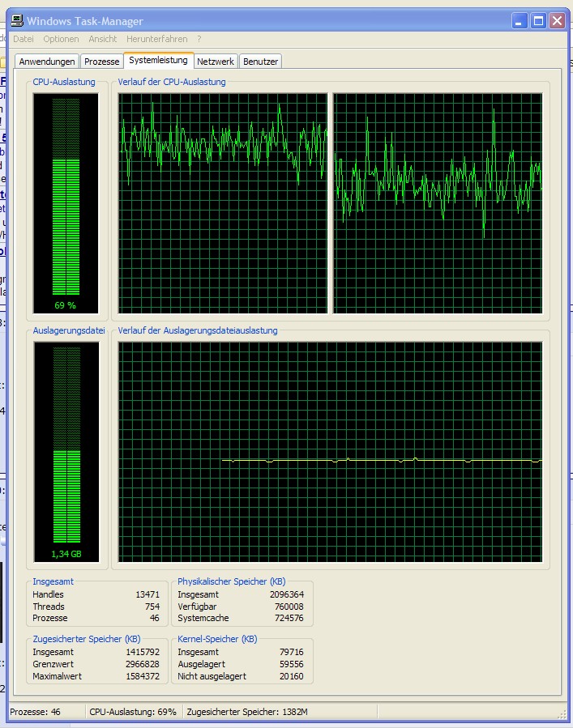This screenshot has height=728, width=573.
Task: Click status bar Zugesicherter Speicher: 1382M
Action: pos(247,712)
